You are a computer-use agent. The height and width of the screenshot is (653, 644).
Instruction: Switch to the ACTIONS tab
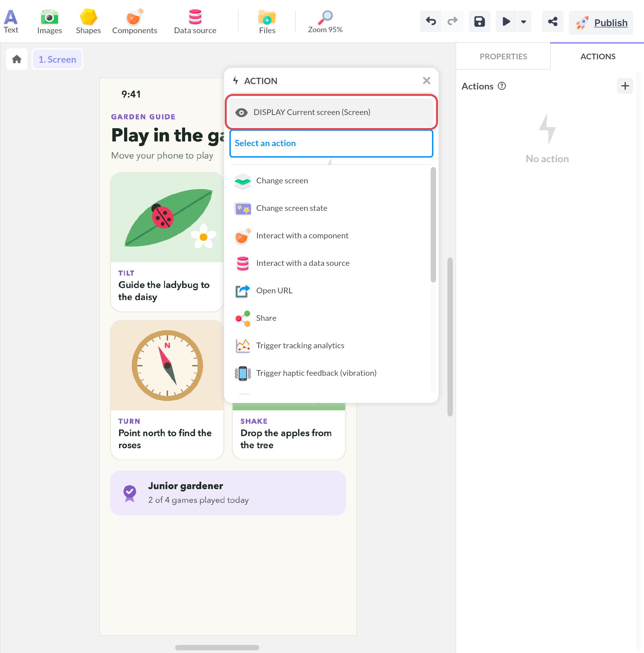click(x=598, y=56)
